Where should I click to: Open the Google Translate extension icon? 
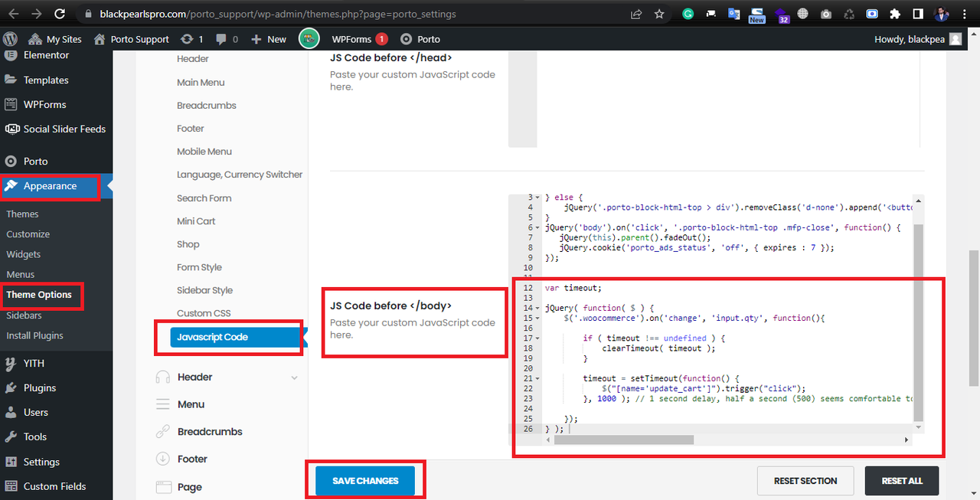tap(733, 14)
